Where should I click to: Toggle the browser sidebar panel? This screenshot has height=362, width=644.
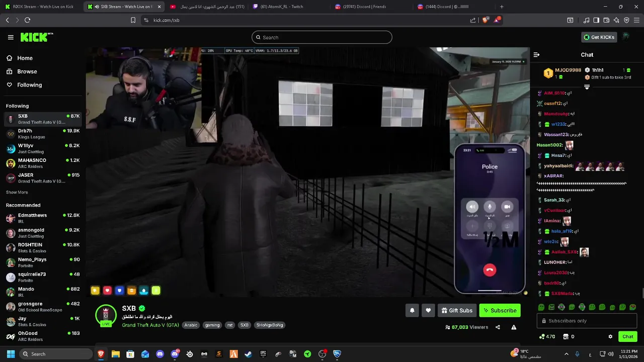pyautogui.click(x=596, y=20)
